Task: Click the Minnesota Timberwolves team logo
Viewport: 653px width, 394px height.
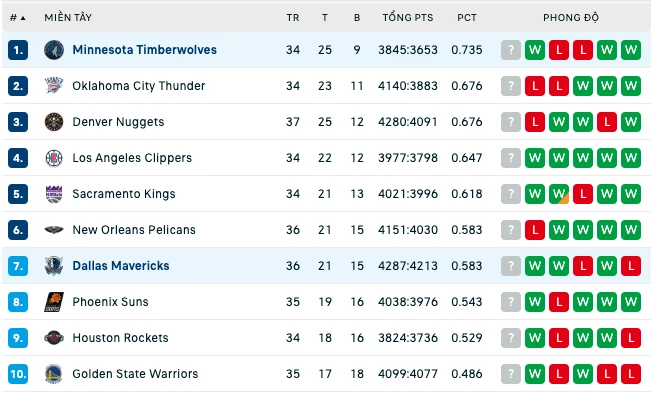Action: (x=54, y=50)
